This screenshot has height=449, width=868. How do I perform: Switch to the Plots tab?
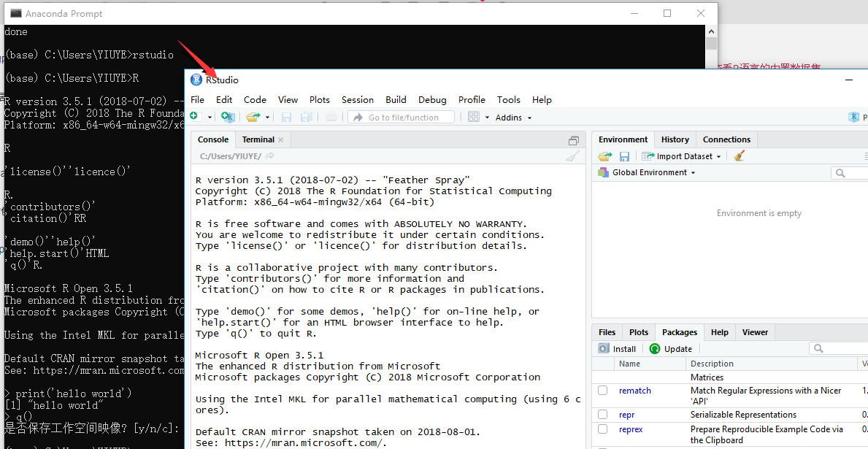[x=639, y=332]
